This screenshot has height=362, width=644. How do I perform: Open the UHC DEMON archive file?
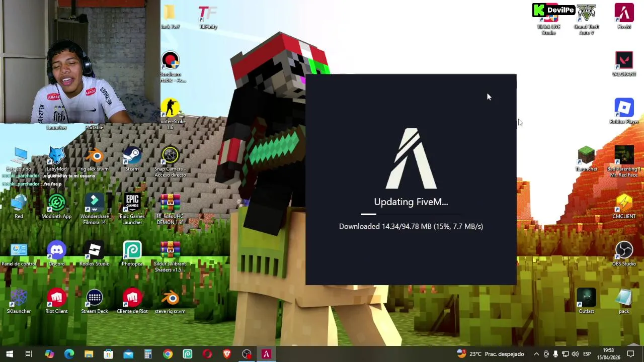coord(170,209)
